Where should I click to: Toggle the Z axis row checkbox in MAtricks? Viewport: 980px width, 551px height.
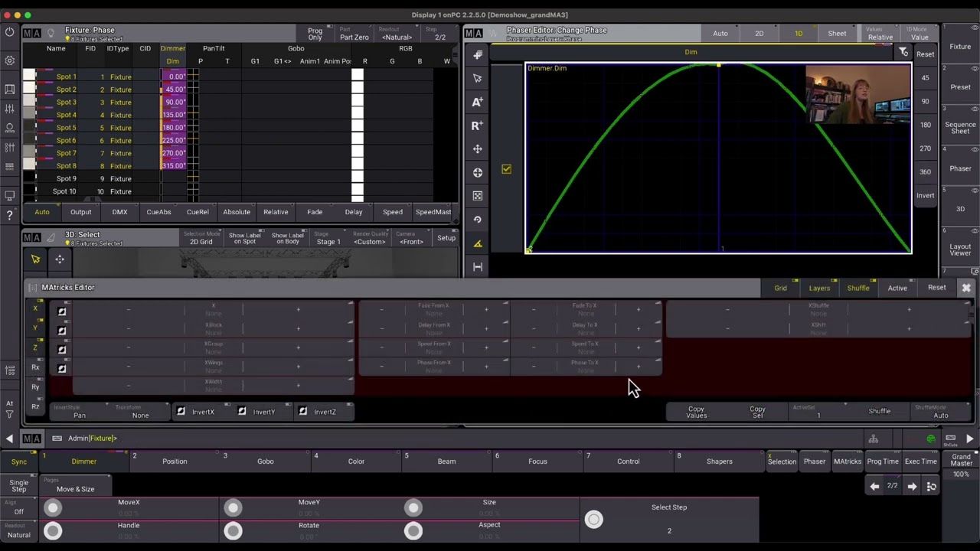tap(62, 350)
